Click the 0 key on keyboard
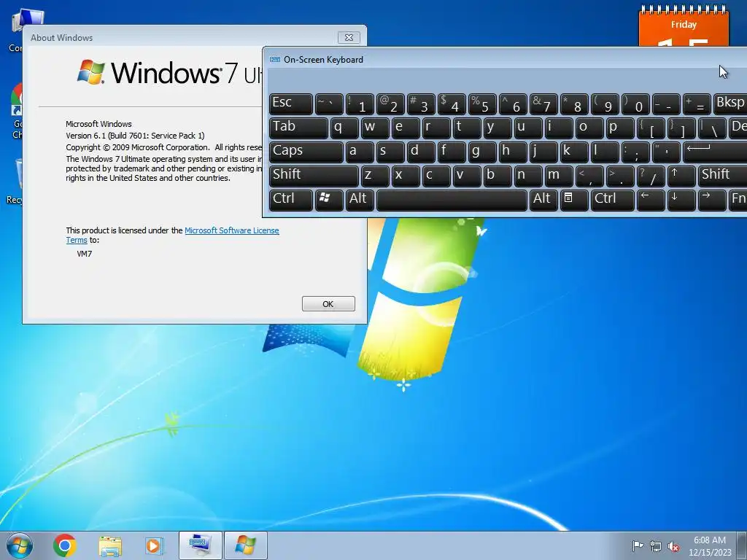The image size is (747, 560). click(x=635, y=104)
